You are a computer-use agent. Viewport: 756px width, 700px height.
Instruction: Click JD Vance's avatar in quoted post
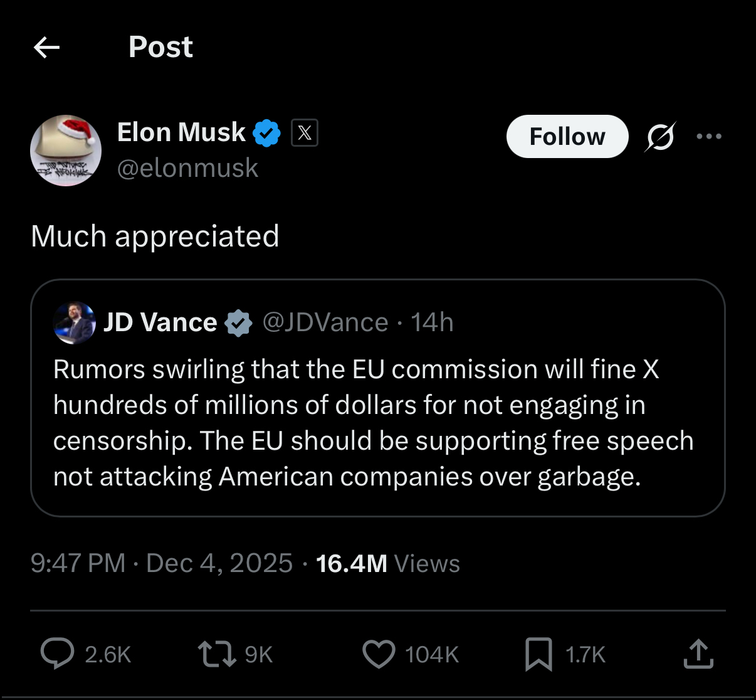click(x=75, y=322)
